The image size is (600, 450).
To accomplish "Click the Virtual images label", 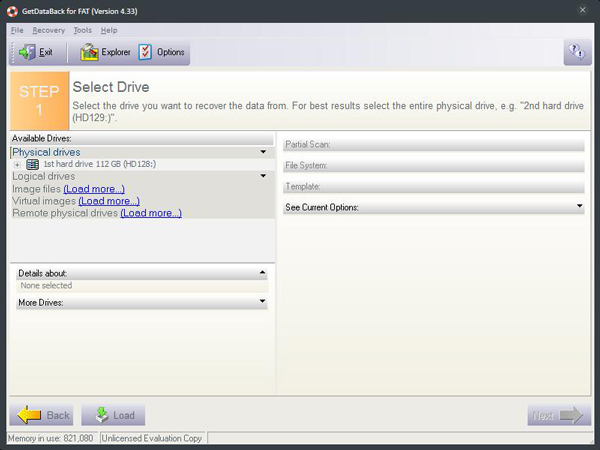I will pyautogui.click(x=44, y=201).
